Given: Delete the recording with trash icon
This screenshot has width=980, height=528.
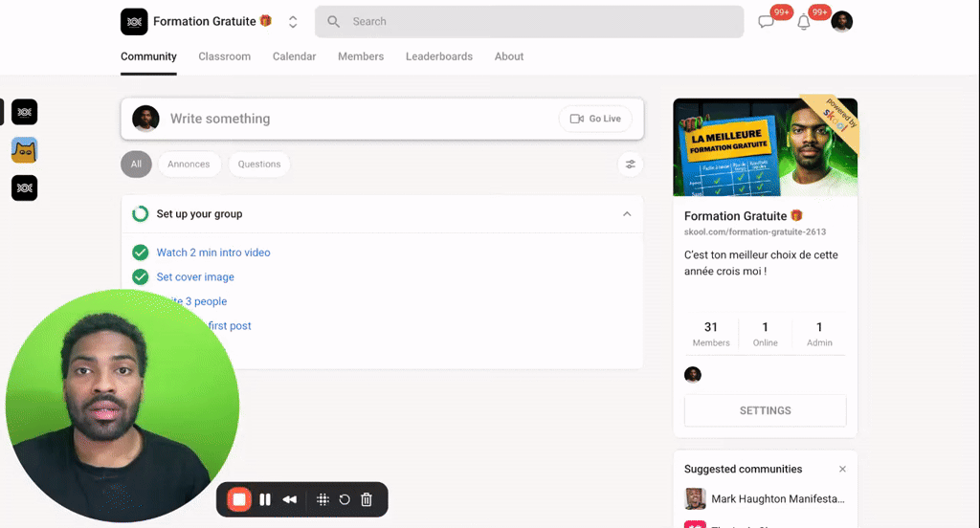Looking at the screenshot, I should point(367,499).
